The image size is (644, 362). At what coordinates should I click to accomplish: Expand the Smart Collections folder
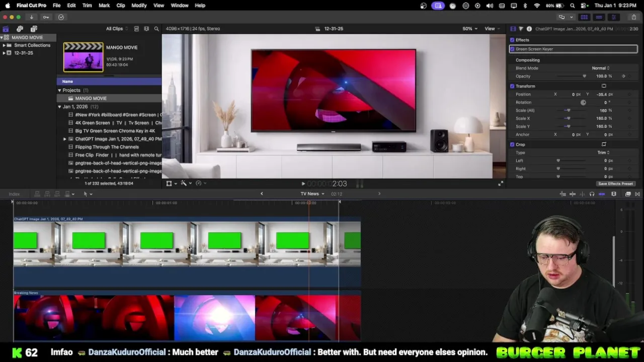[4, 45]
